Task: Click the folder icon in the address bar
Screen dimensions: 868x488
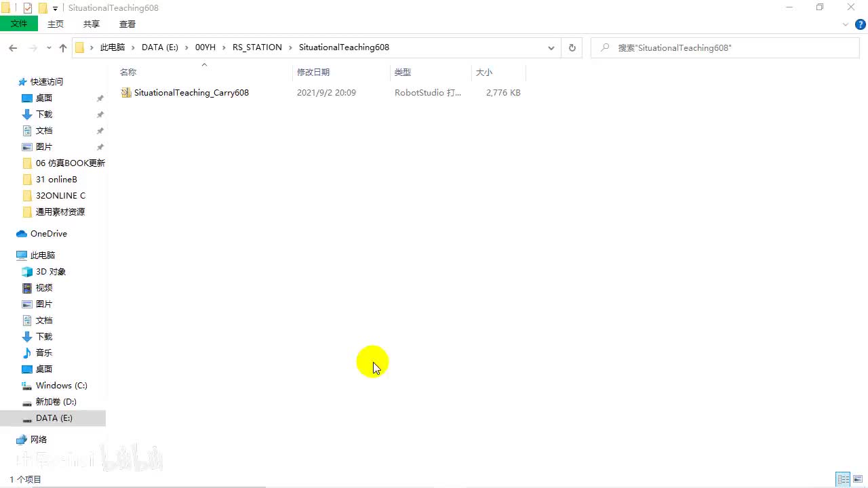Action: [x=79, y=47]
